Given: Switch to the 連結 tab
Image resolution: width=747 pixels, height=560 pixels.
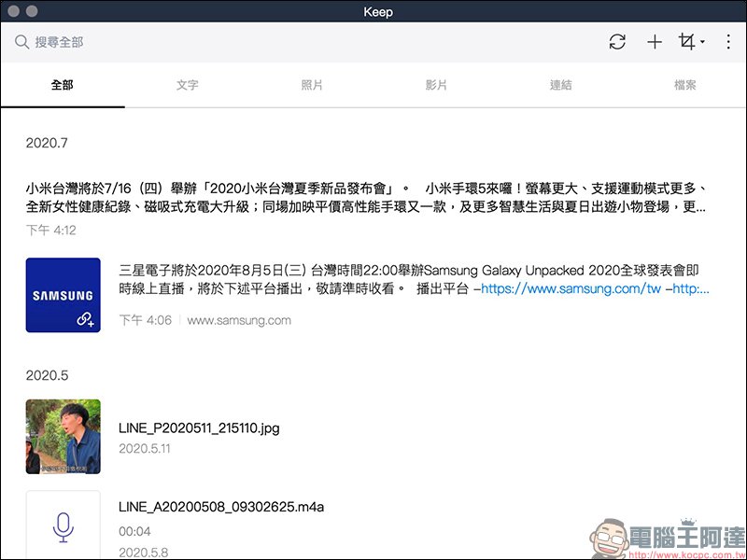Looking at the screenshot, I should coord(561,85).
